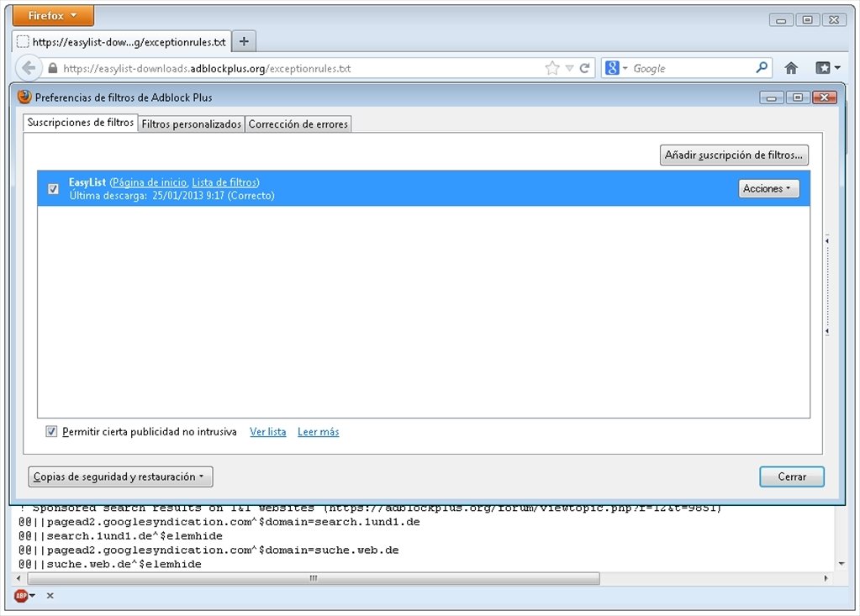Open the Firefox application menu button
Viewport: 860px width, 616px height.
click(x=53, y=15)
